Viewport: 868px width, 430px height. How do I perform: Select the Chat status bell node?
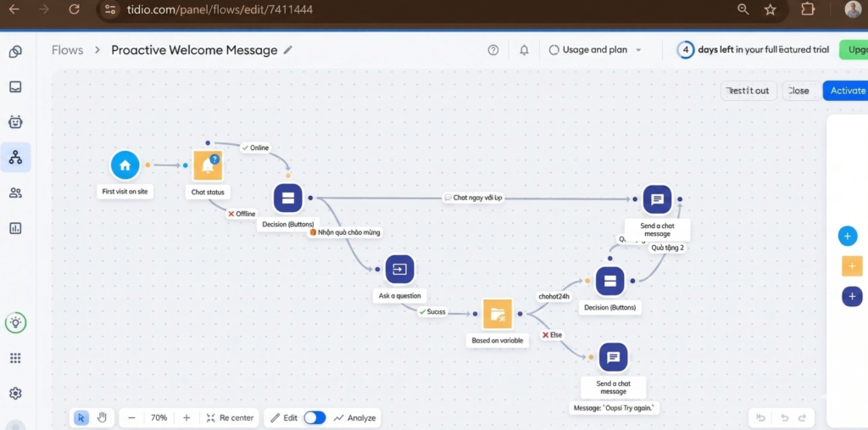coord(208,165)
